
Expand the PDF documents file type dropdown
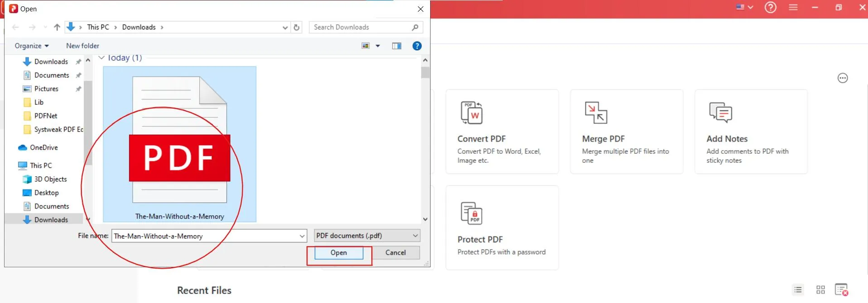pyautogui.click(x=415, y=236)
